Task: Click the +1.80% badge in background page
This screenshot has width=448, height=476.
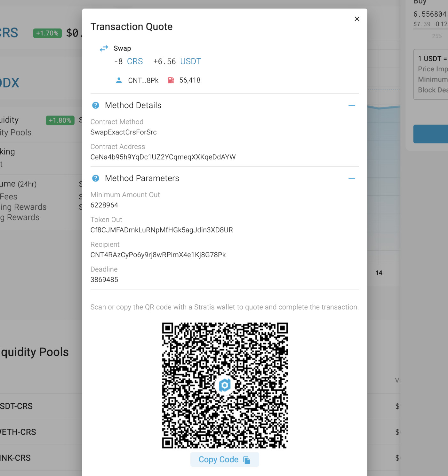Action: click(60, 120)
